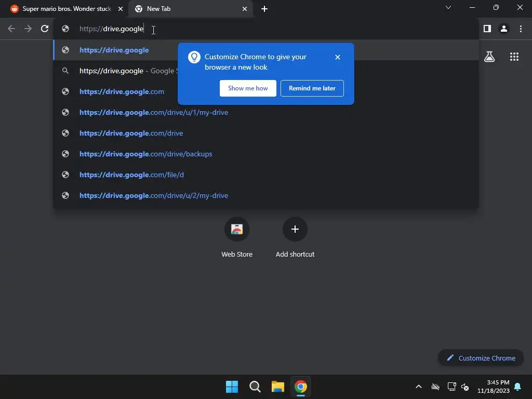The height and width of the screenshot is (399, 532).
Task: Click the OneDrive cloud tray icon
Action: click(x=435, y=387)
